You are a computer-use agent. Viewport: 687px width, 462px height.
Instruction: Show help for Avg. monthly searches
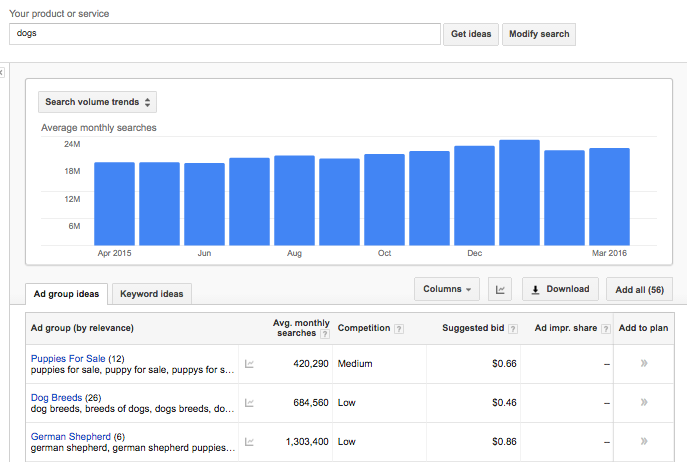[x=325, y=334]
